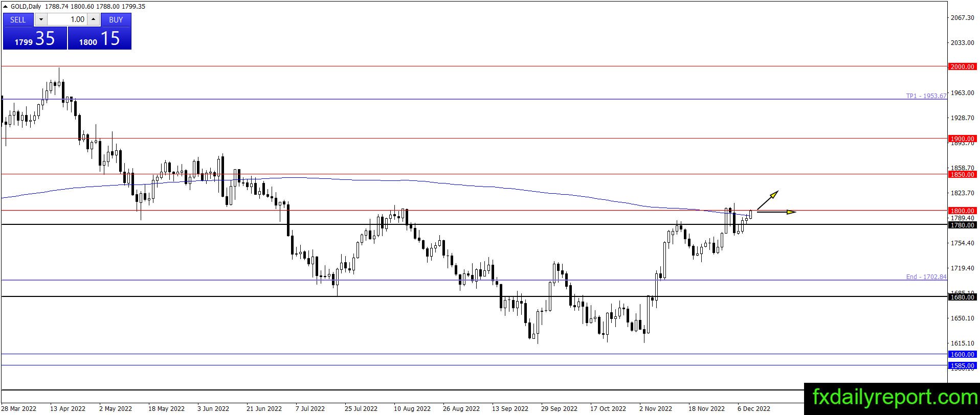
Task: Click the blue 1600.00 price label
Action: point(962,354)
